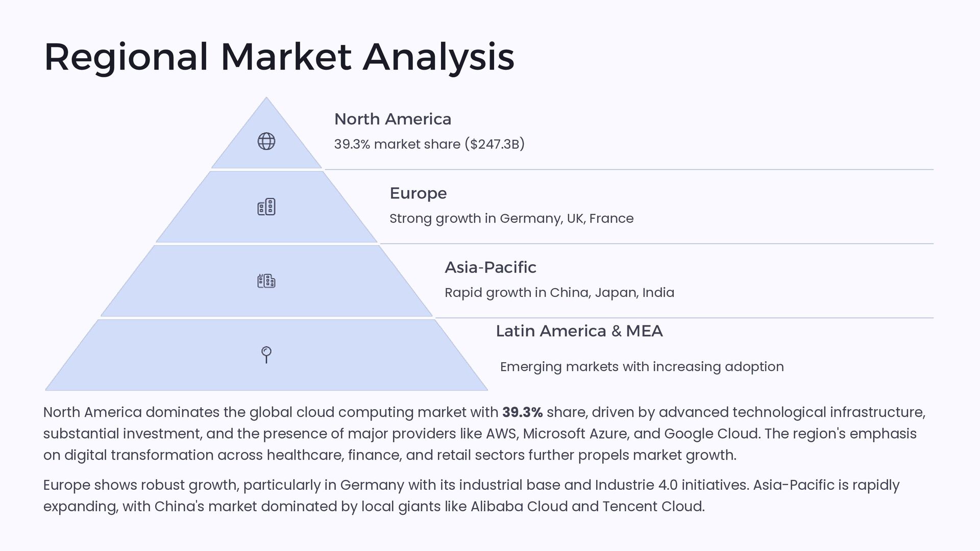Click 'Rapid growth in China, Japan, India'
This screenshot has width=980, height=551.
pyautogui.click(x=559, y=293)
